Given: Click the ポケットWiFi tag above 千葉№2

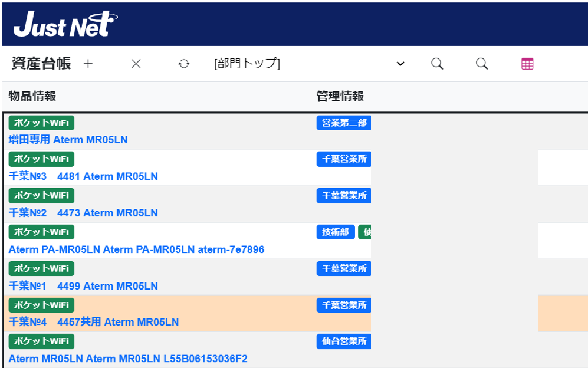Looking at the screenshot, I should point(42,195).
